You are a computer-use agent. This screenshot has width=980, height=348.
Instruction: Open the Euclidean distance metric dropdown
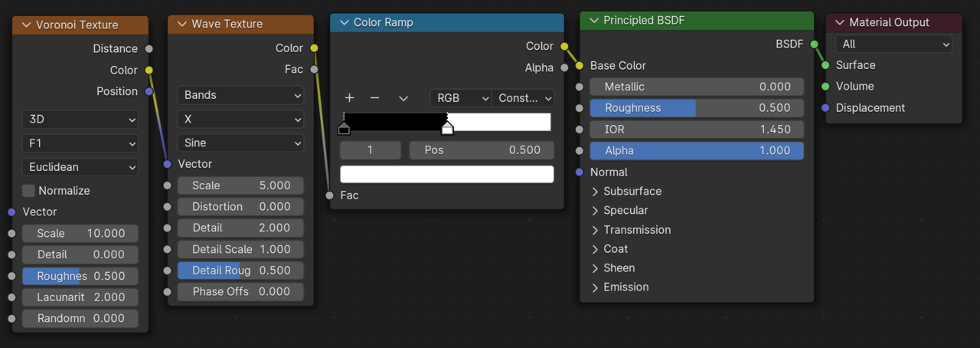coord(80,167)
